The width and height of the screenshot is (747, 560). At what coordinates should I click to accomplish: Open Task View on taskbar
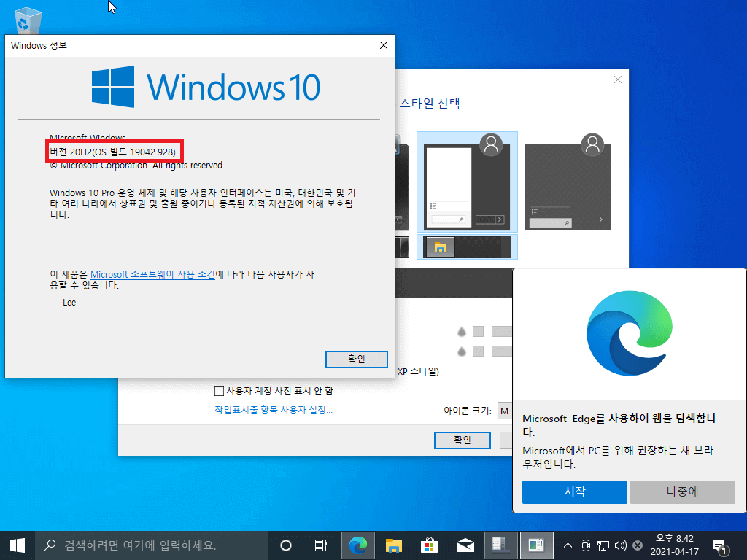pyautogui.click(x=321, y=545)
